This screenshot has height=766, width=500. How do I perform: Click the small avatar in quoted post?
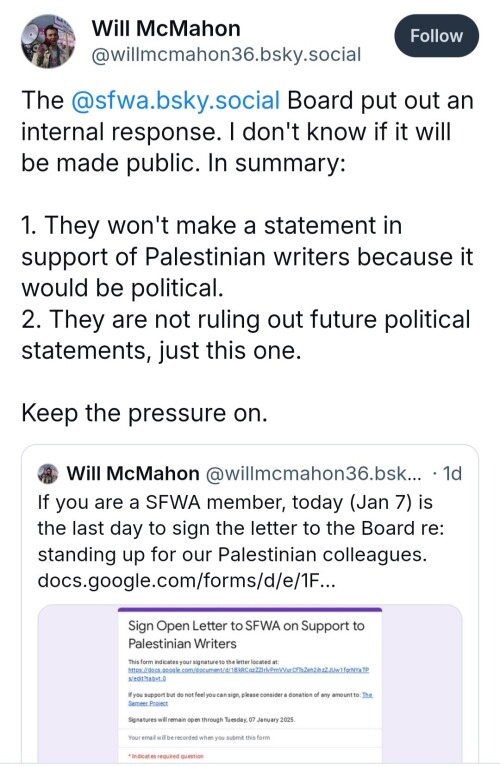click(48, 473)
